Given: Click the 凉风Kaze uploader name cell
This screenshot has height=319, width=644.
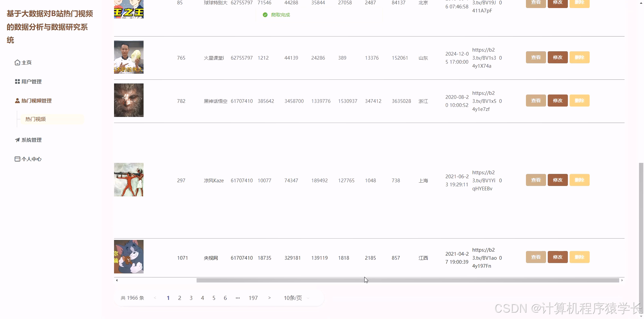Looking at the screenshot, I should 214,181.
